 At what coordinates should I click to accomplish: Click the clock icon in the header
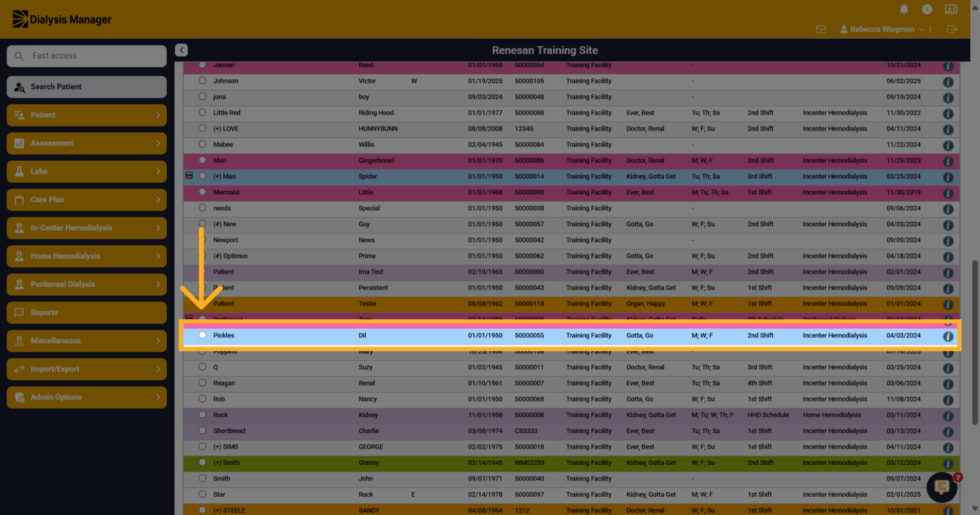coord(927,9)
